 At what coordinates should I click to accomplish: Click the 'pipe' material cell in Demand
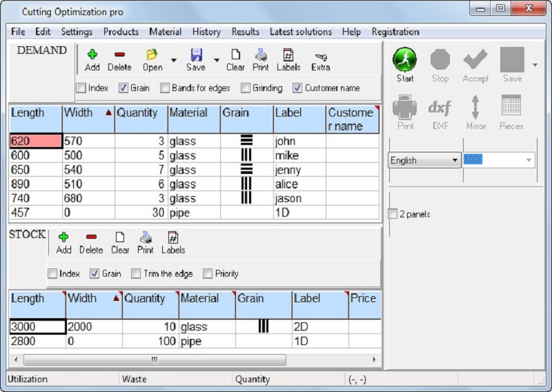tap(194, 213)
